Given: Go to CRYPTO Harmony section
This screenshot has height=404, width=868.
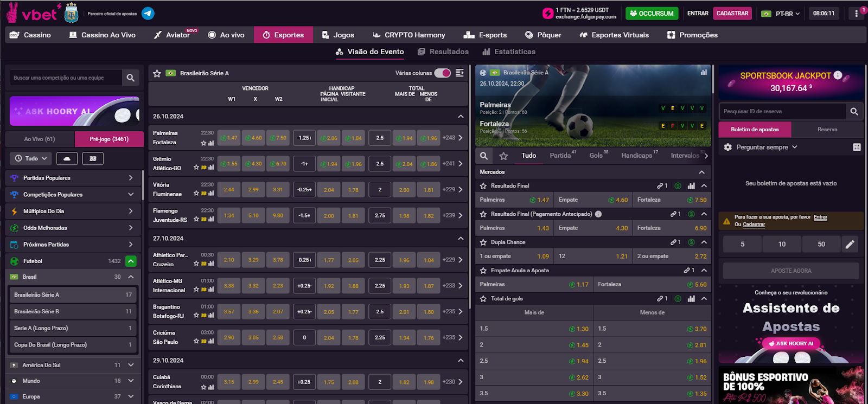Looking at the screenshot, I should tap(409, 35).
